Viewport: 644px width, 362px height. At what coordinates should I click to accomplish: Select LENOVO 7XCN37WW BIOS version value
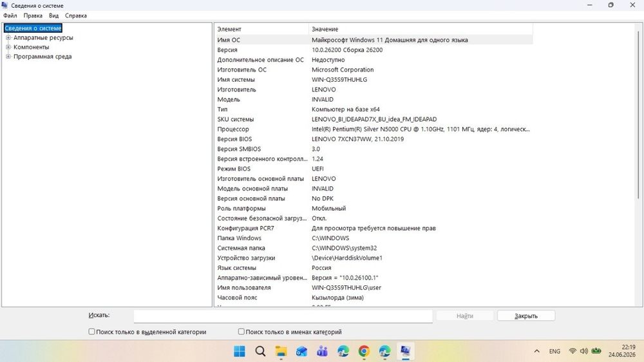click(357, 139)
